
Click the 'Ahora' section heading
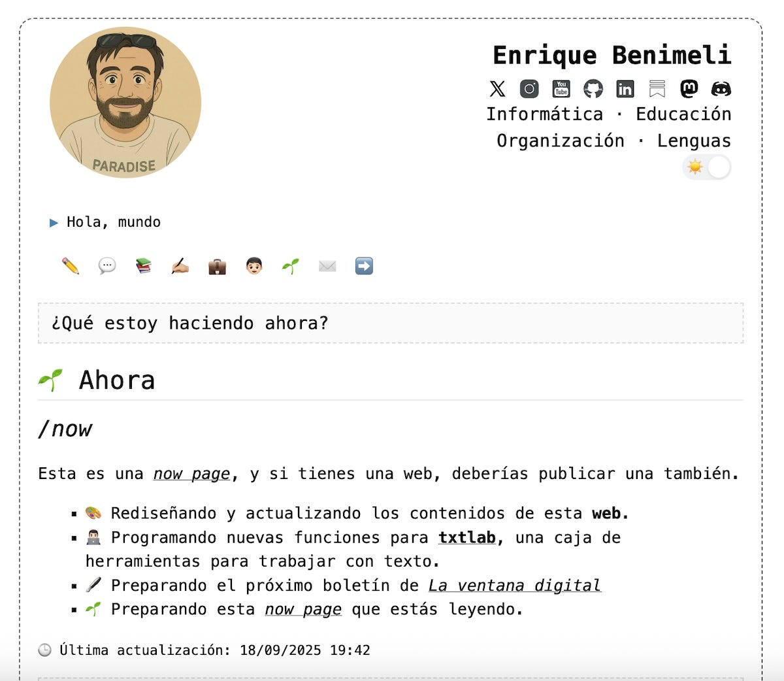(x=117, y=380)
